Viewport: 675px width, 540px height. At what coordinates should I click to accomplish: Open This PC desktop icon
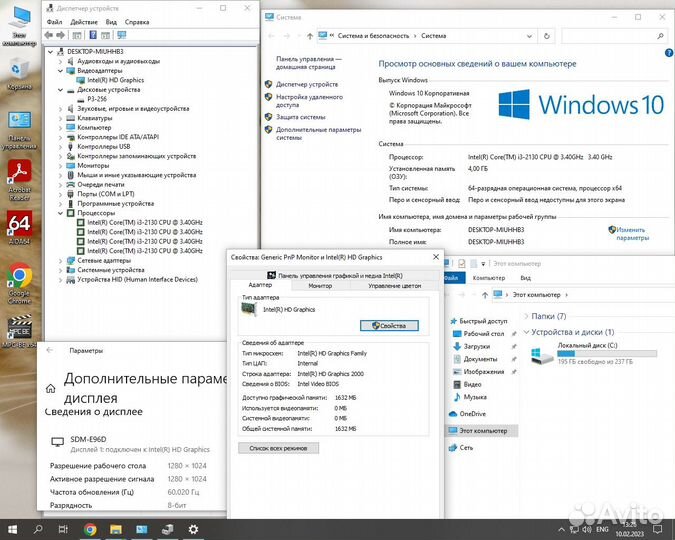pos(19,26)
